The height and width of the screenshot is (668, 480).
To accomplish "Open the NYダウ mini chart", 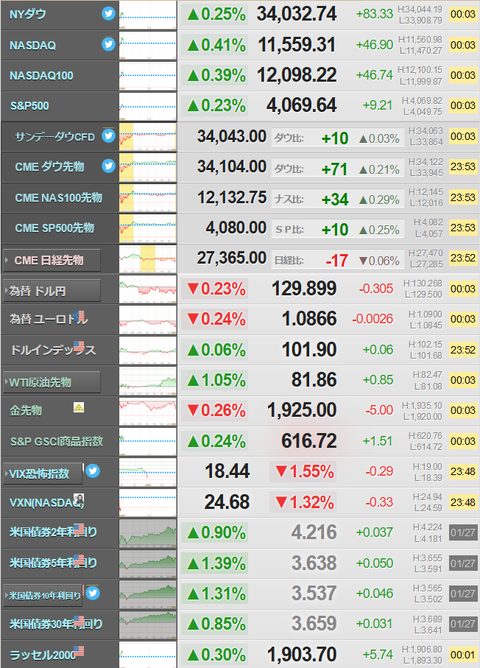I will pos(147,15).
